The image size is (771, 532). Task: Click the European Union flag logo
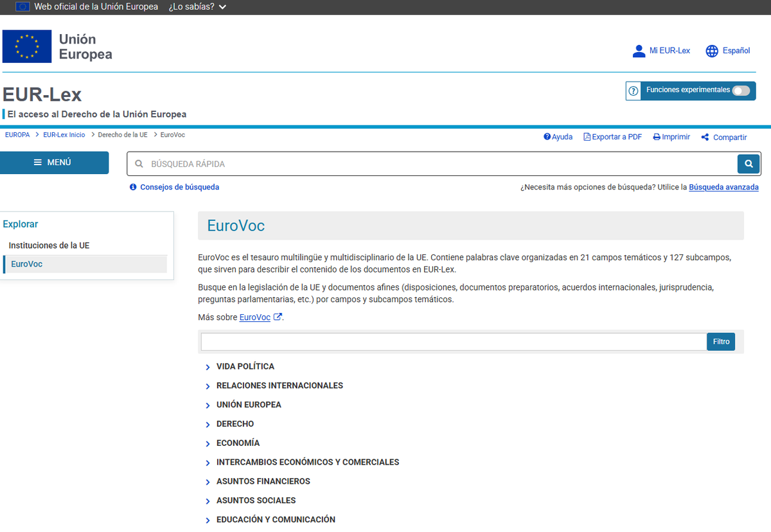click(x=27, y=46)
